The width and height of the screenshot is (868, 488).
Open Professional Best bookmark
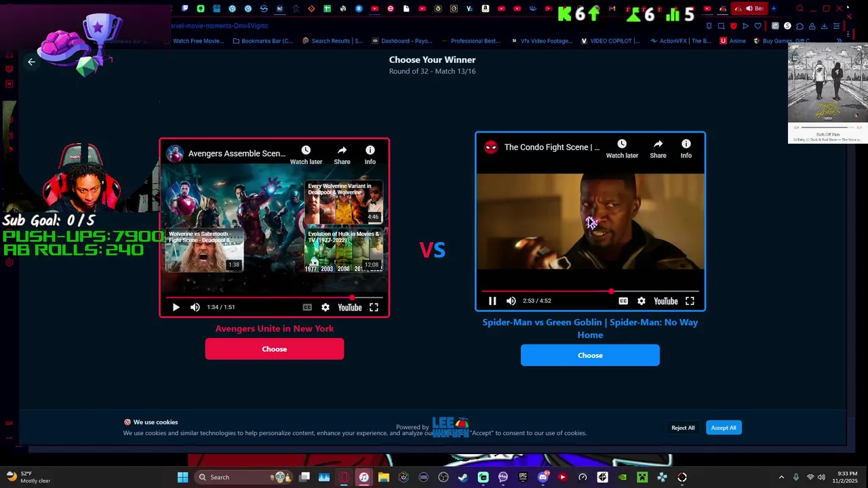pyautogui.click(x=471, y=41)
